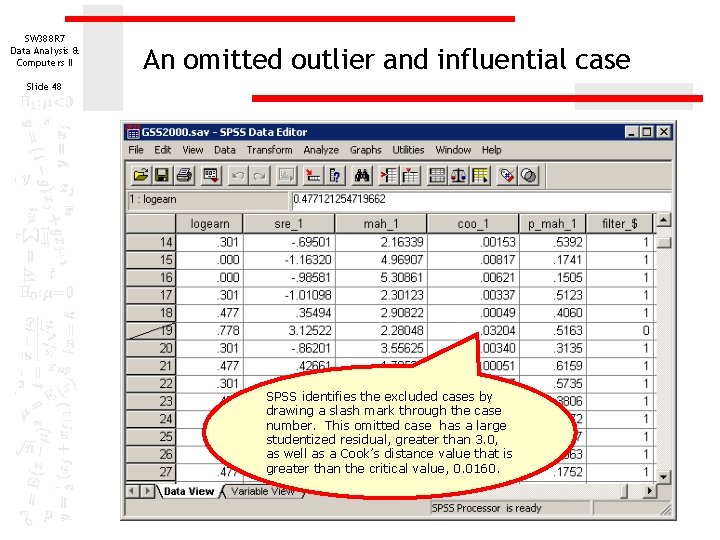Click the vertical scrollbar down arrow

pyautogui.click(x=663, y=477)
